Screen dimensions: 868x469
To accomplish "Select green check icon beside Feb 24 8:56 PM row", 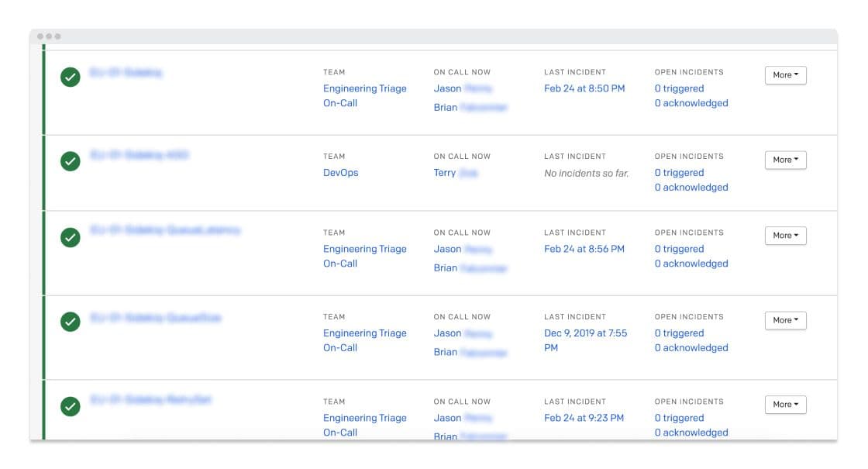I will (x=71, y=237).
